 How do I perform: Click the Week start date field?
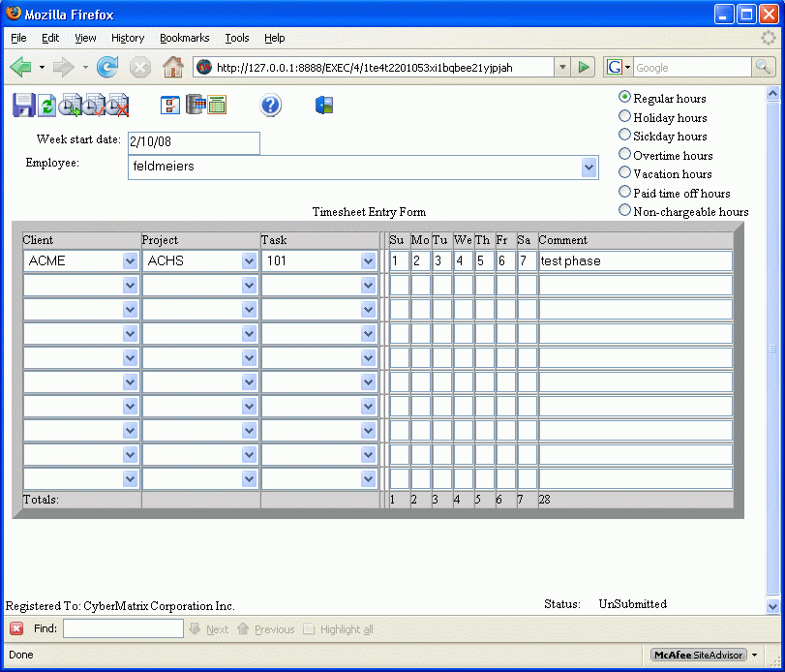[194, 142]
